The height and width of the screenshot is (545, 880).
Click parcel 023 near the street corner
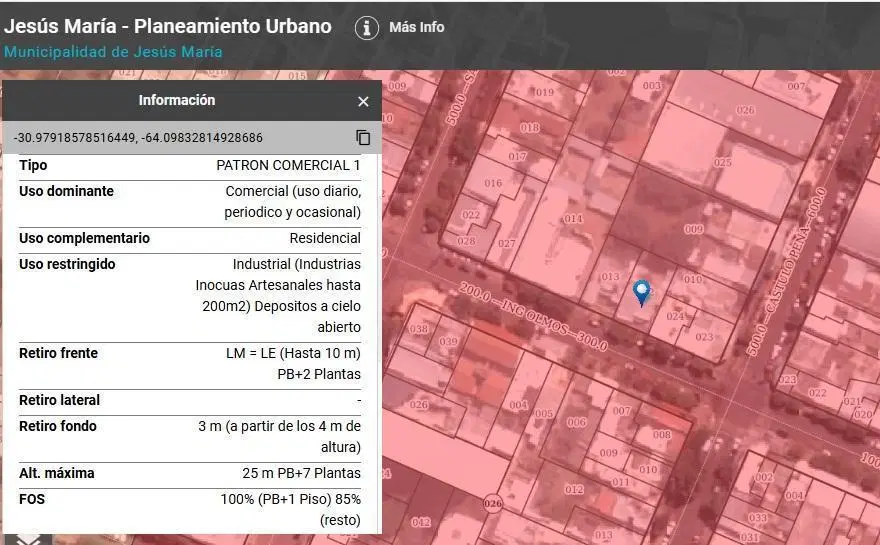(x=704, y=337)
